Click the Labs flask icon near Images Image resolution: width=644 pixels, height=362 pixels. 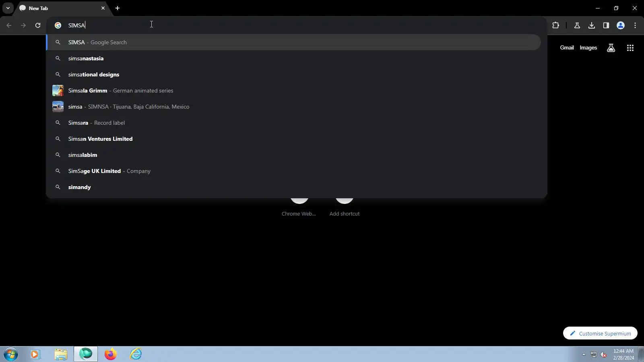pos(611,48)
